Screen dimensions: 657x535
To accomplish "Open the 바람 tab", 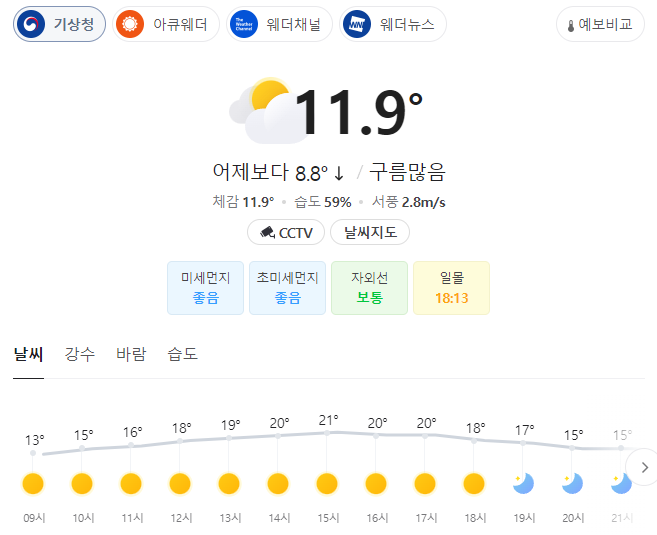I will click(131, 354).
